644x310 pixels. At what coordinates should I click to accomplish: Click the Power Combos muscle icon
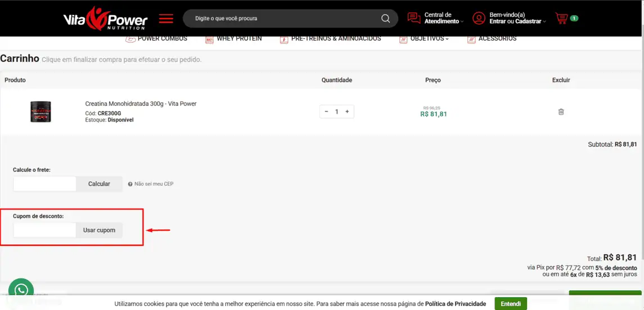(130, 39)
